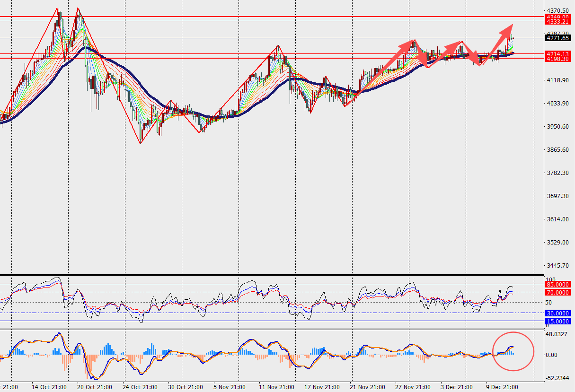Click the 30.0000 blue oscillator level label
This screenshot has height=392, width=575.
coord(558,313)
